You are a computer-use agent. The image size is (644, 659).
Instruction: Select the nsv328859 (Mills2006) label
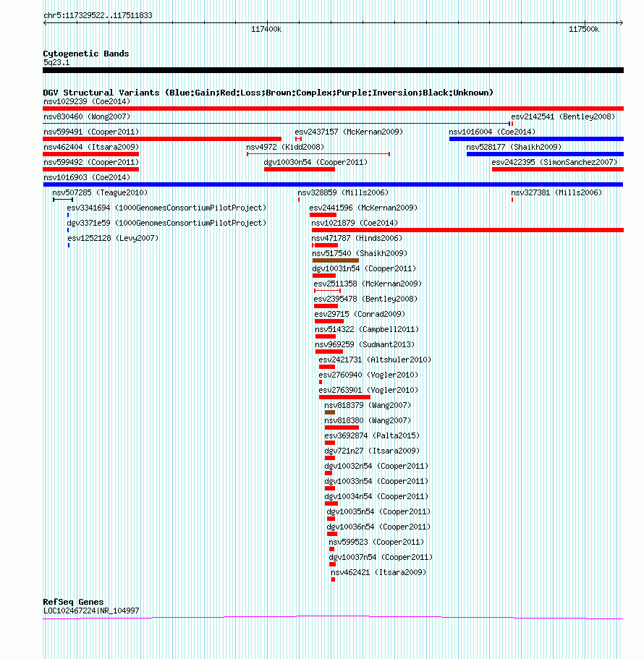click(x=343, y=192)
